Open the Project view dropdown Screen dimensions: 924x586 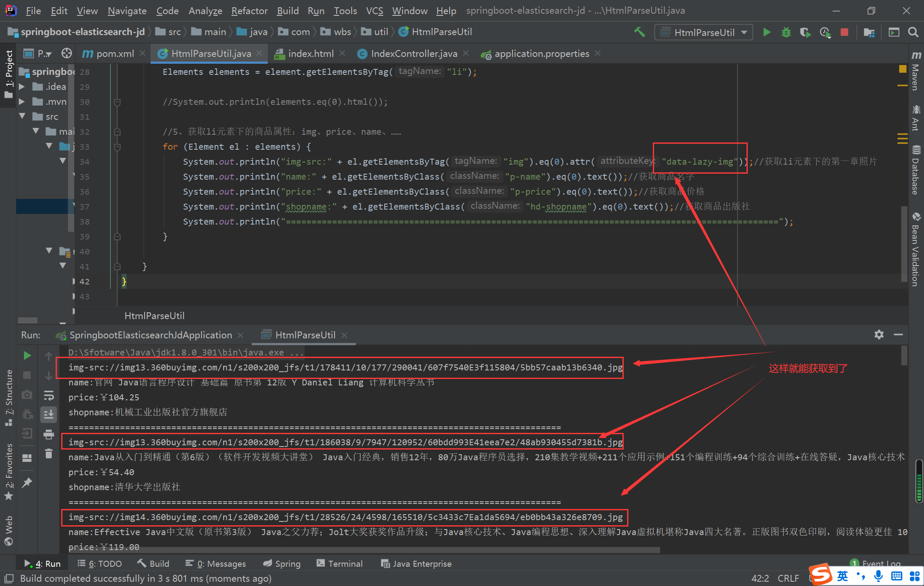click(38, 53)
